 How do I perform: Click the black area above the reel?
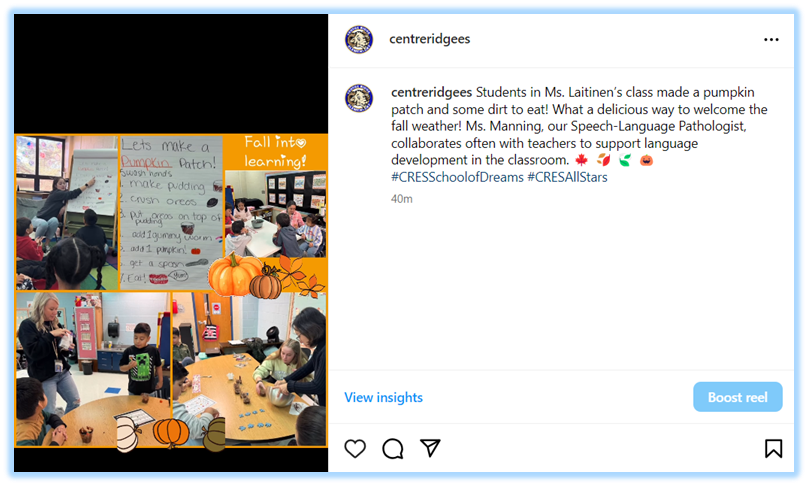click(x=171, y=74)
